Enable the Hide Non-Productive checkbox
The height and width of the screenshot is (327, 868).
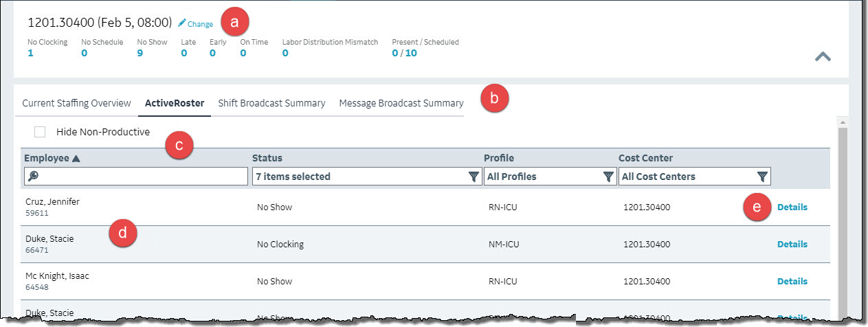coord(40,132)
